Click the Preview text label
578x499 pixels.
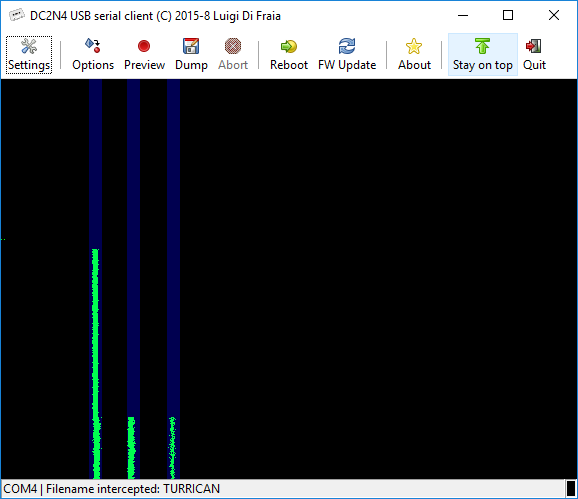pyautogui.click(x=144, y=65)
